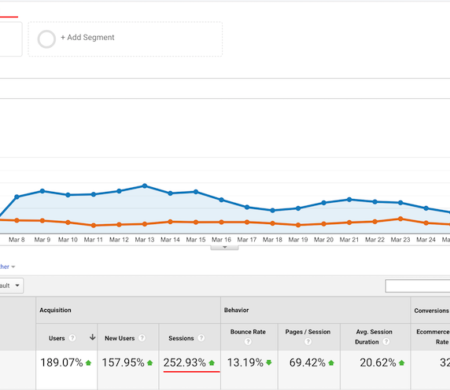Click the green arrow beside 69.42%
The width and height of the screenshot is (450, 390).
tap(331, 363)
